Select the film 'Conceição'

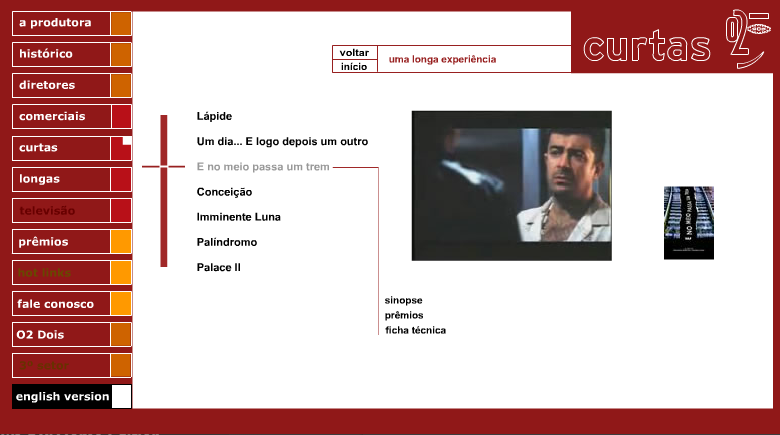(224, 192)
